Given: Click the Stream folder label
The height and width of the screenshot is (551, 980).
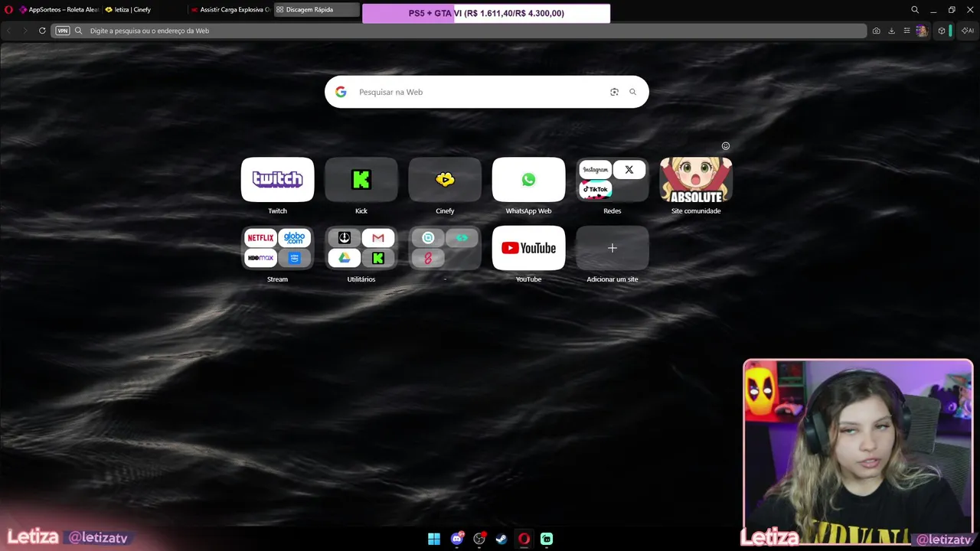Looking at the screenshot, I should pyautogui.click(x=277, y=279).
